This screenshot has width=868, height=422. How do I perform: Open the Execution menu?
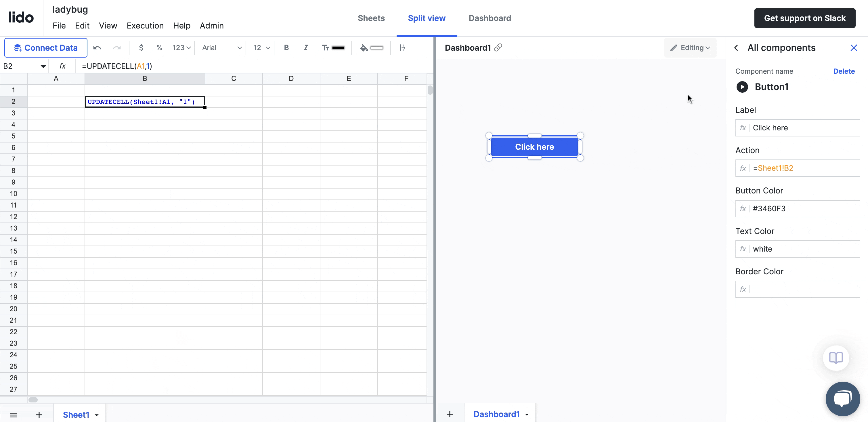click(x=145, y=26)
